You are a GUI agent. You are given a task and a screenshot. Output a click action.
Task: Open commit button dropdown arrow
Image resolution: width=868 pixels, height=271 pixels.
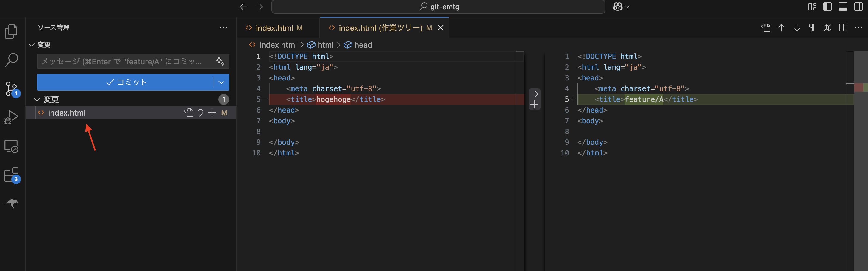point(221,82)
